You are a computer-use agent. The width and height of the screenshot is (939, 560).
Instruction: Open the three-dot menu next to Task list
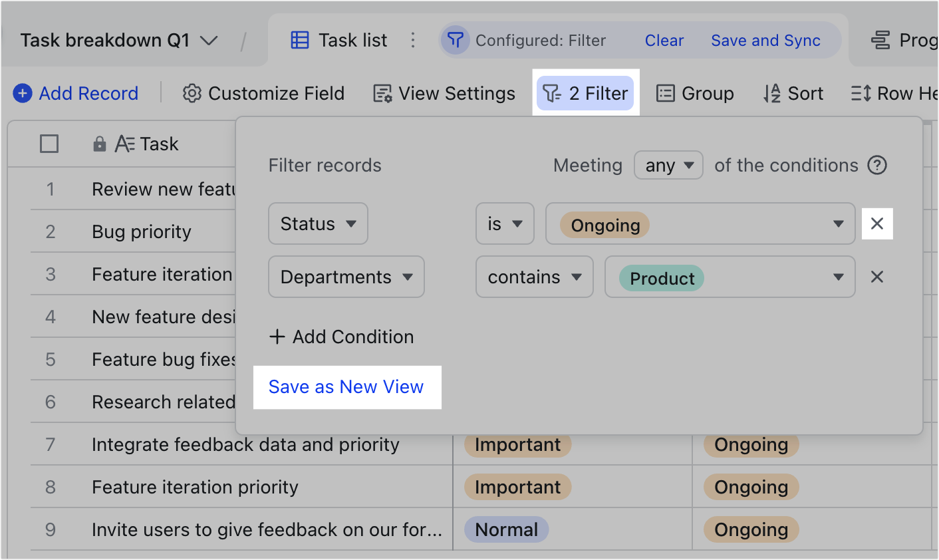[x=413, y=40]
